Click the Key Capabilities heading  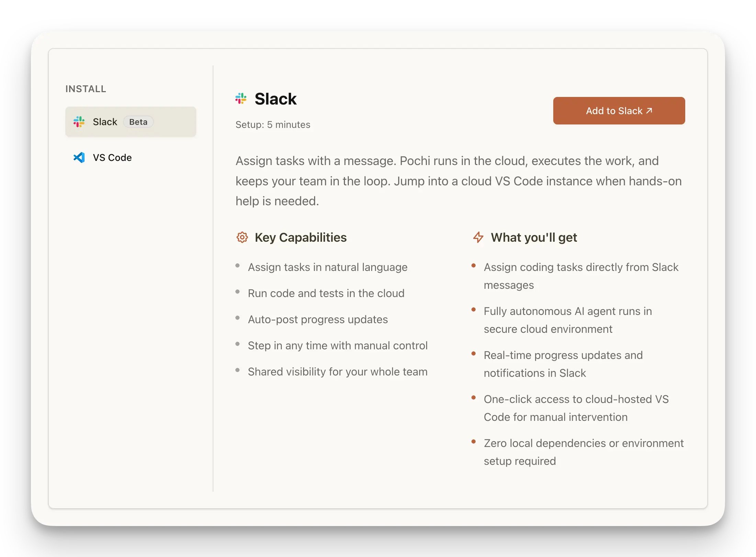pos(301,238)
